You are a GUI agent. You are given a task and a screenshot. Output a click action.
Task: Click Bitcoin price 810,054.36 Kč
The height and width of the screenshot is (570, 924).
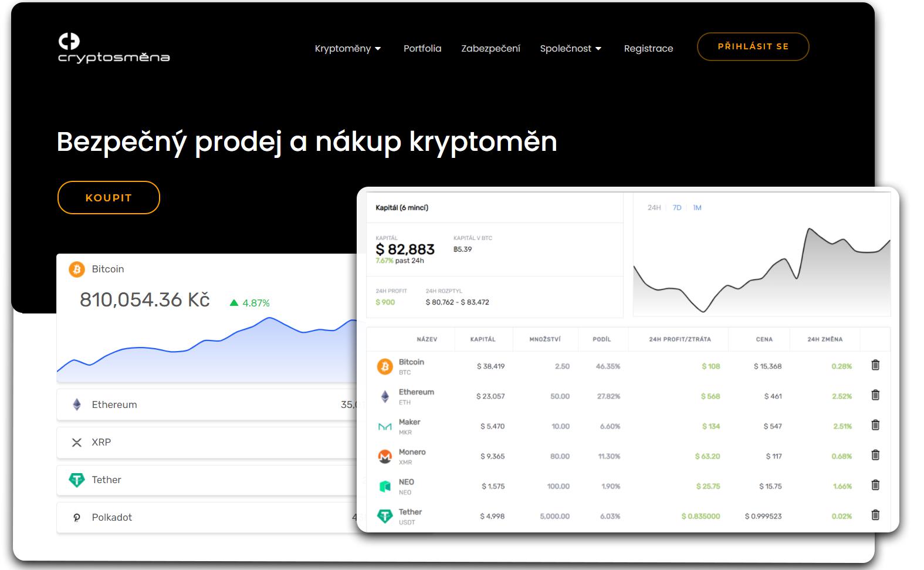[145, 299]
